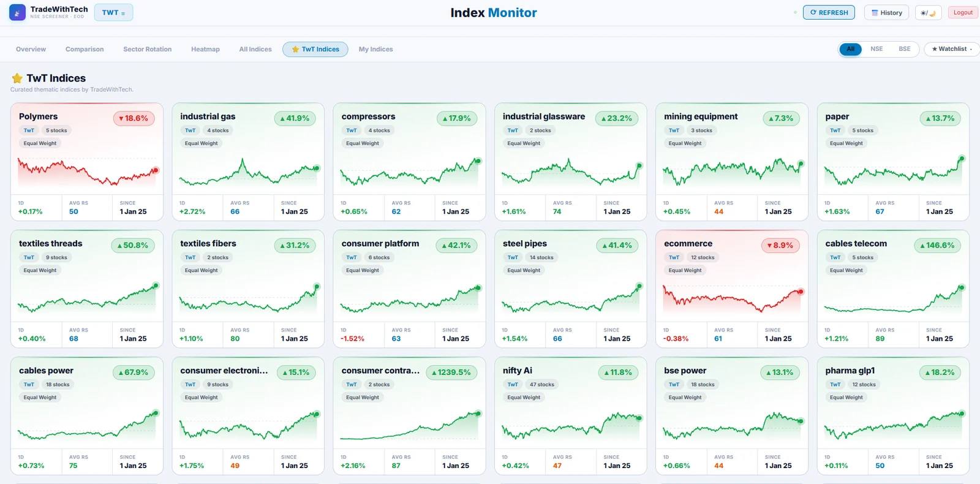Click the TradeWithTech logo icon

[x=17, y=12]
